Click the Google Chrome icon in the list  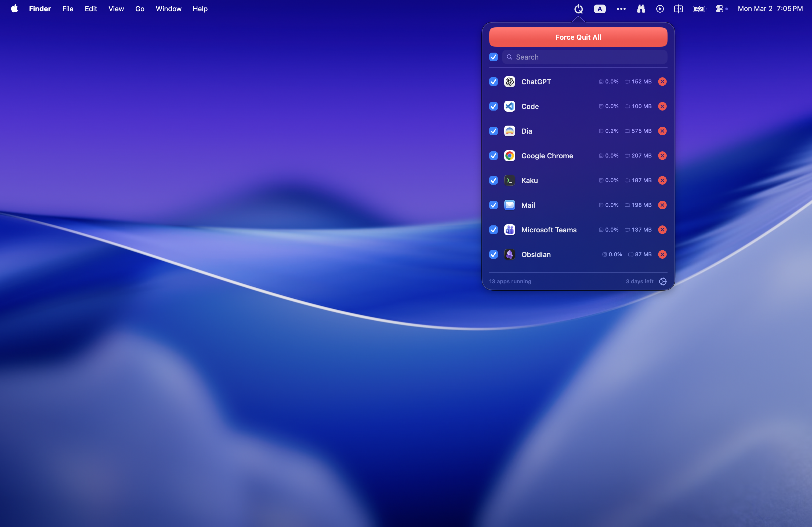click(x=509, y=155)
